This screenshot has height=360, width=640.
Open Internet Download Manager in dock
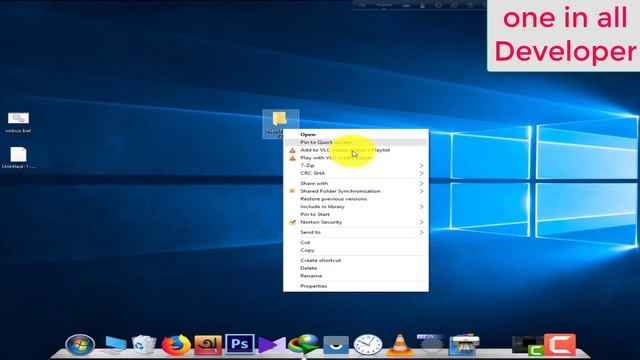(x=303, y=345)
